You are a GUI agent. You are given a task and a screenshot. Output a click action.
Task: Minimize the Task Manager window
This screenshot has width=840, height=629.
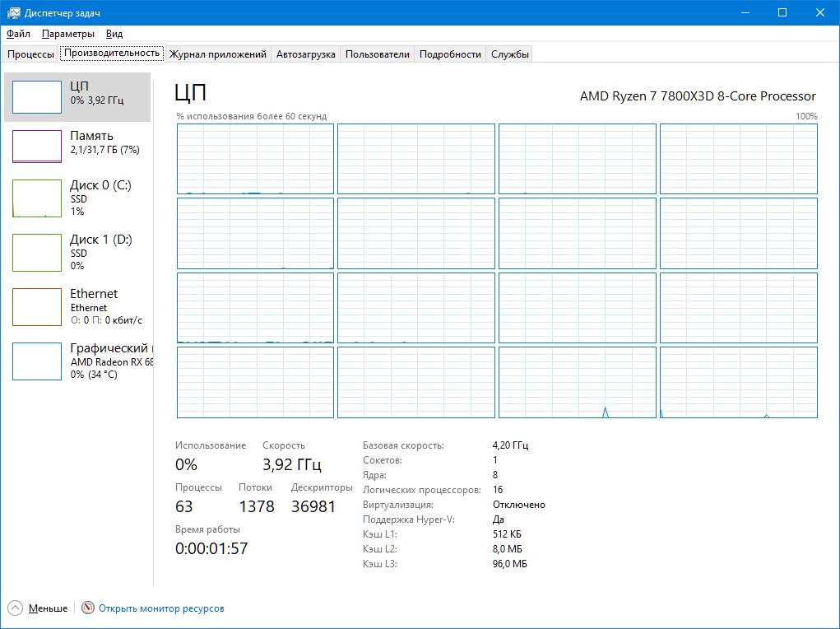(x=745, y=13)
